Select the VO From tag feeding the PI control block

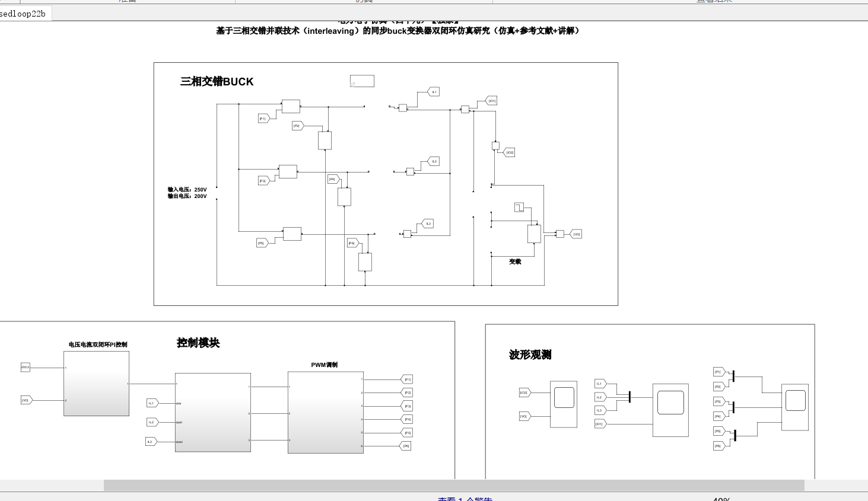pyautogui.click(x=27, y=400)
